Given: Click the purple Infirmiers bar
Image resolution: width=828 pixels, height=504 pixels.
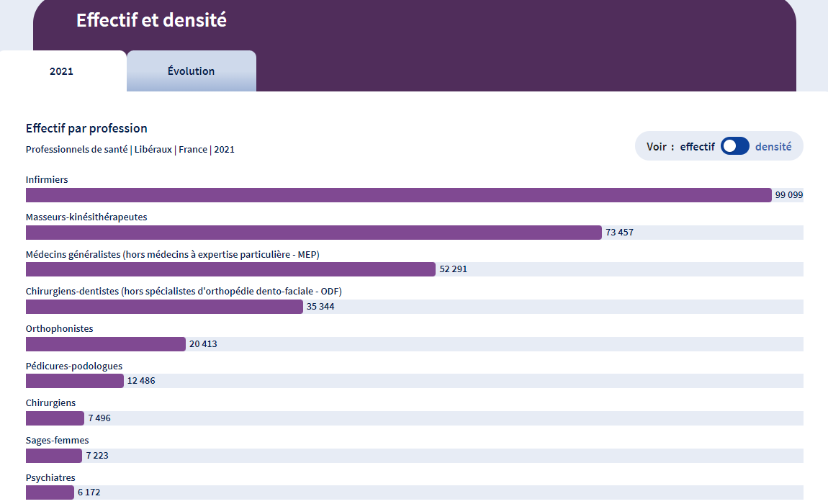Looking at the screenshot, I should [x=398, y=195].
